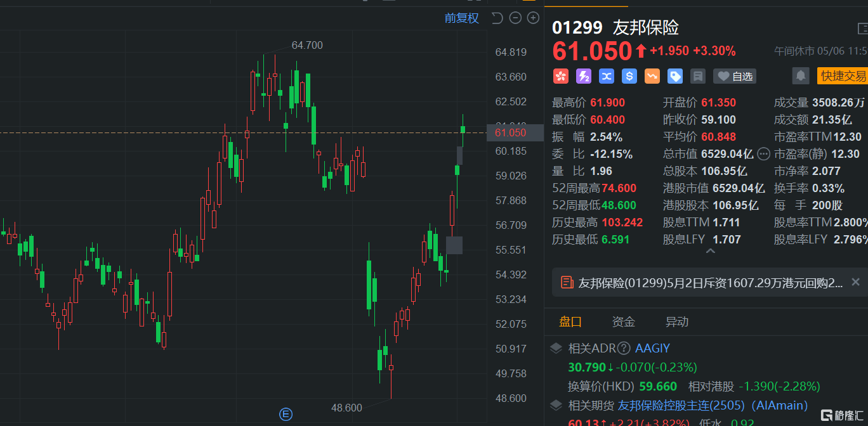Switch to the 资金 tab
Viewport: 868px width, 426px height.
tap(623, 322)
